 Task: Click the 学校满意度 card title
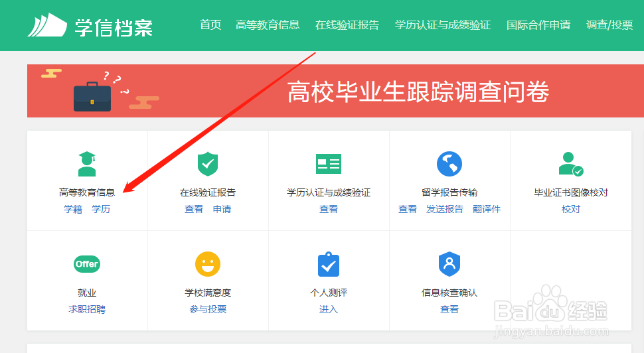(208, 293)
